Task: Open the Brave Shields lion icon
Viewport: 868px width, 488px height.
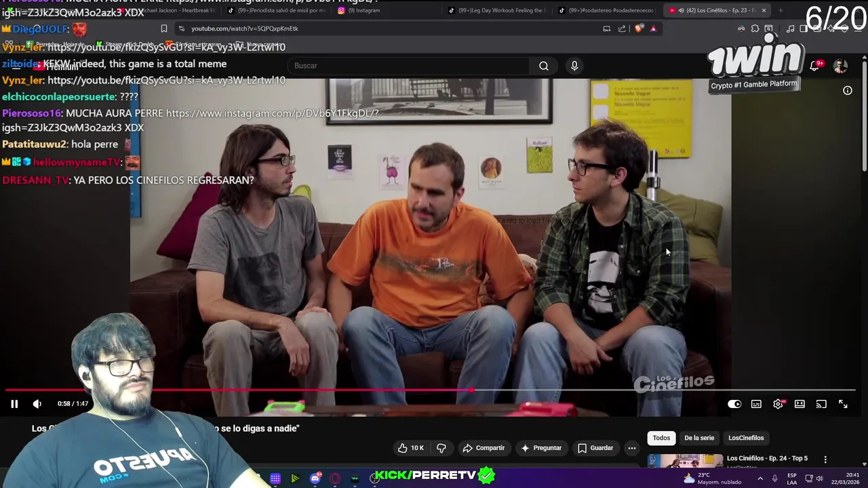Action: (639, 28)
